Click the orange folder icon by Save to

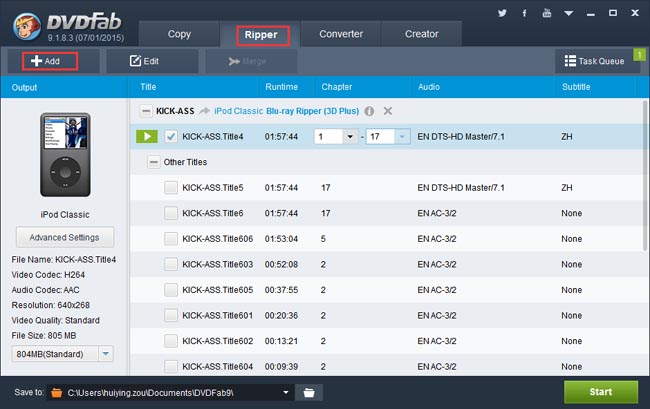(57, 392)
